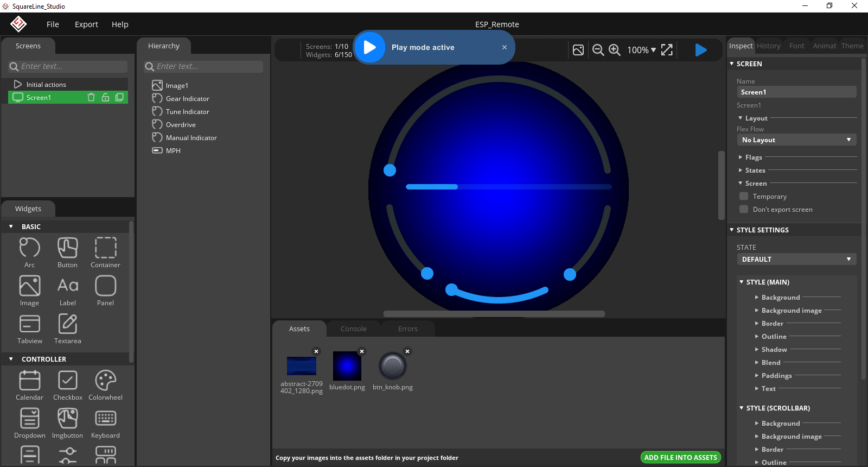
Task: Duplicate Screen1 with copy icon
Action: point(119,97)
